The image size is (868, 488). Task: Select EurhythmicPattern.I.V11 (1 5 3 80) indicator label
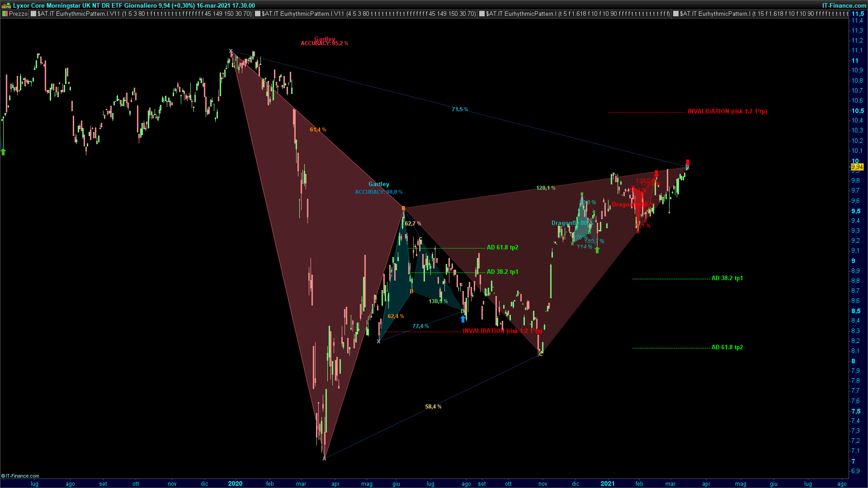point(145,14)
